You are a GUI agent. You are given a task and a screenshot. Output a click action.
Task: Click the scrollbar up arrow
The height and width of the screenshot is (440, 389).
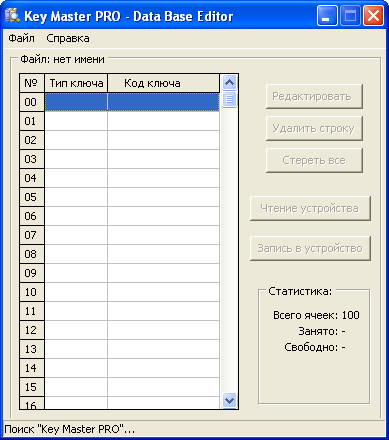click(x=229, y=83)
